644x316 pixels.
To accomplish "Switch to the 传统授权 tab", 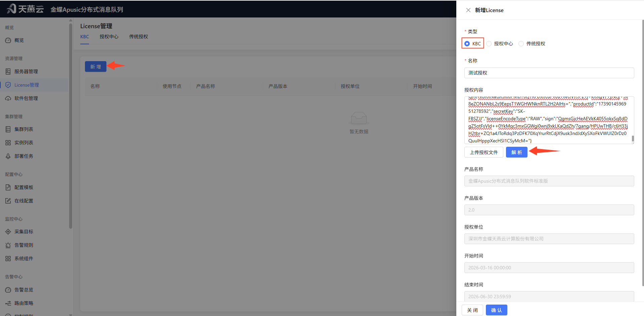I will [x=138, y=37].
